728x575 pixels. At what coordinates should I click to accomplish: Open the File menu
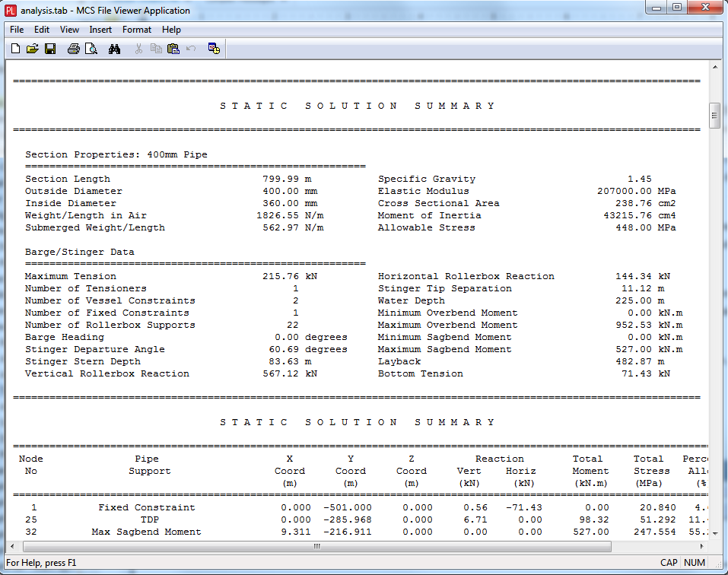(17, 30)
